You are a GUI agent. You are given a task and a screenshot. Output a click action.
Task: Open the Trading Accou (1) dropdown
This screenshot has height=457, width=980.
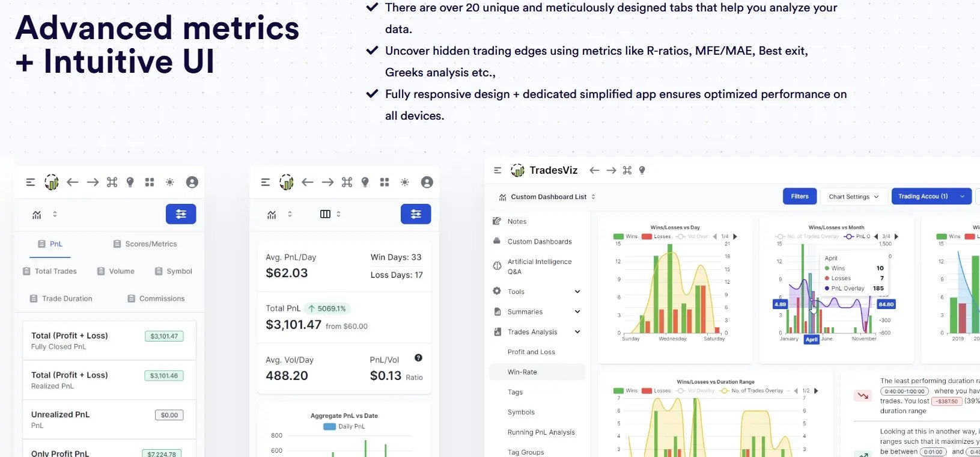[x=931, y=197]
